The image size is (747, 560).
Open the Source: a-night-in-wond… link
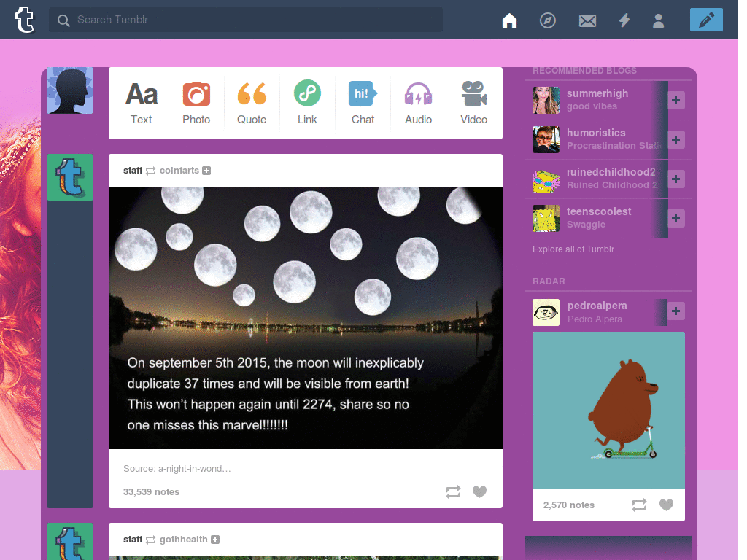click(x=177, y=469)
